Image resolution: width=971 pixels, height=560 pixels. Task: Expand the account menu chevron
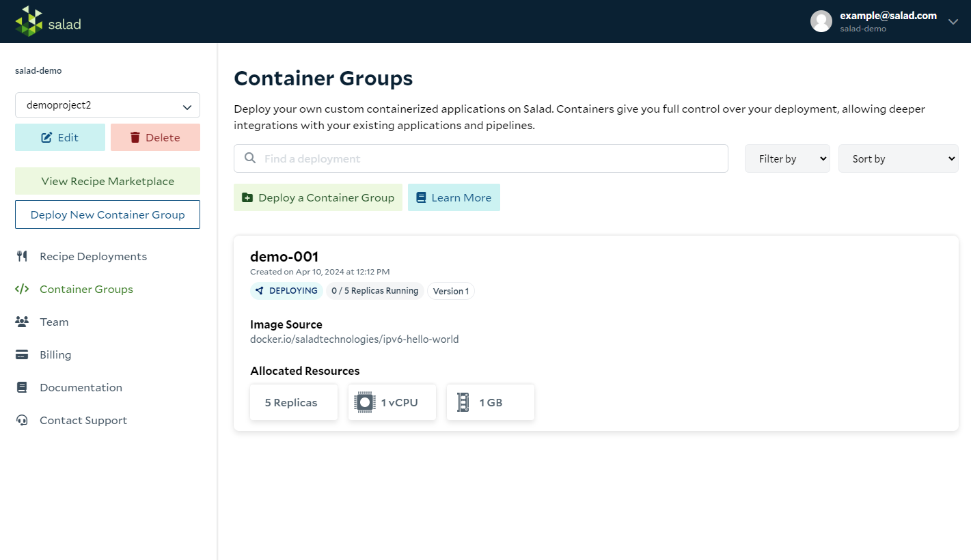point(953,21)
